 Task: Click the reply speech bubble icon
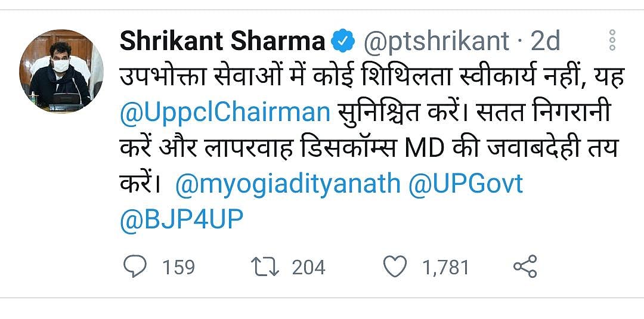point(135,267)
